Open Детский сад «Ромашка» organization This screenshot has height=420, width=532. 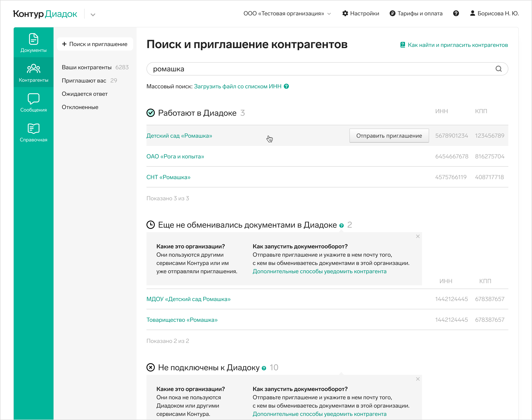coord(179,136)
